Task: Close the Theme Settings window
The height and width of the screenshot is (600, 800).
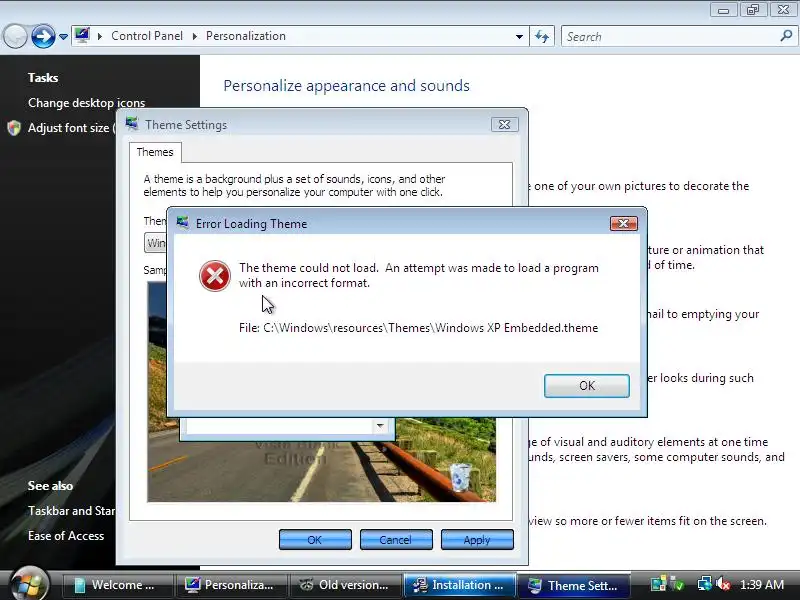Action: click(x=505, y=124)
